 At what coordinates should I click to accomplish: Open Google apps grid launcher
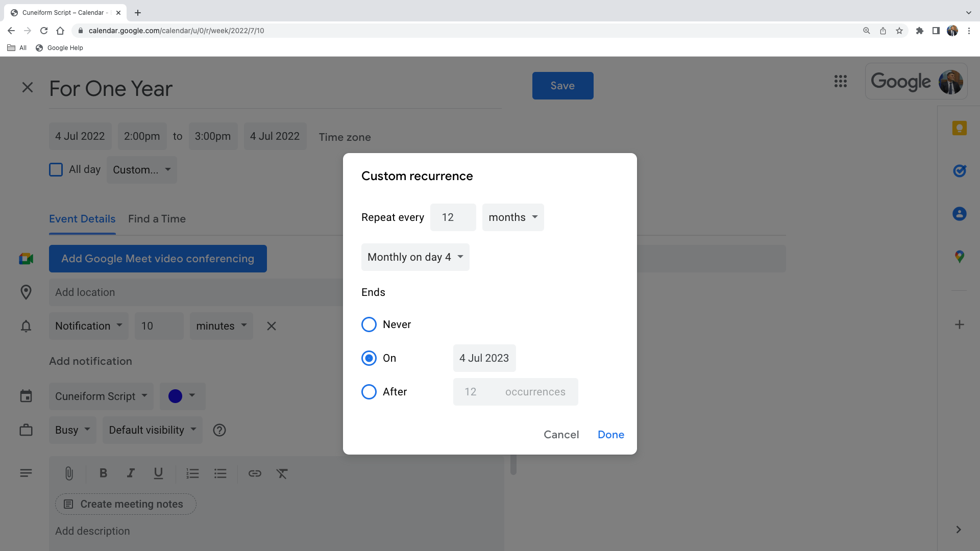pyautogui.click(x=840, y=81)
